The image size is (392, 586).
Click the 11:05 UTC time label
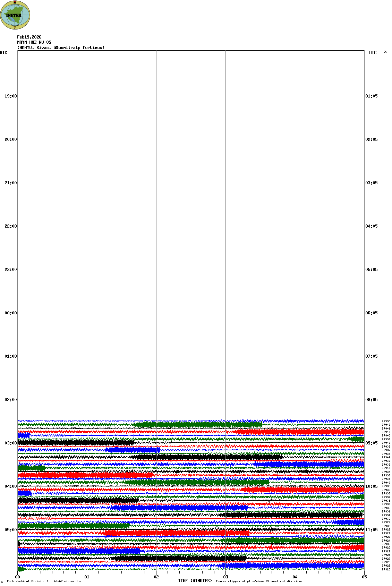(371, 530)
